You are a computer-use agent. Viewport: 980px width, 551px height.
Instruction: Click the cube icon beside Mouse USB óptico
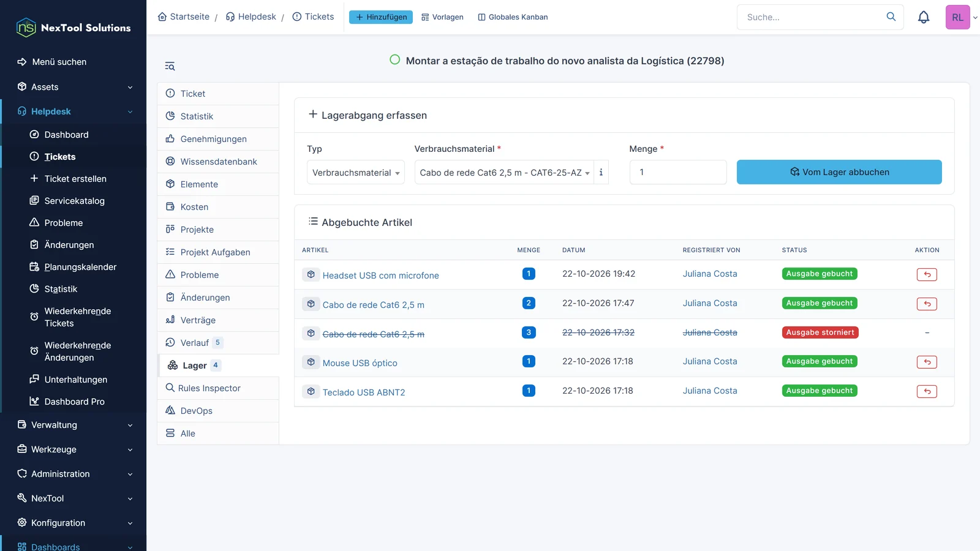pos(311,362)
